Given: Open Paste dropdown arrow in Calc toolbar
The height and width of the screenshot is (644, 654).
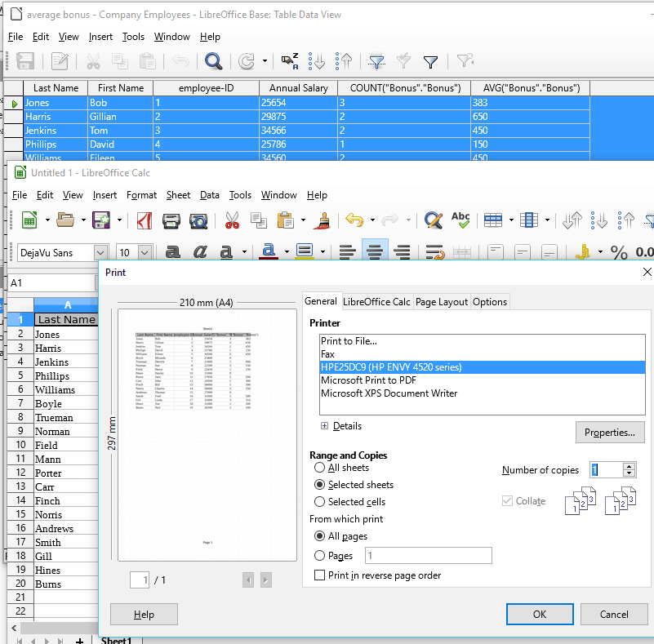Looking at the screenshot, I should pyautogui.click(x=303, y=220).
